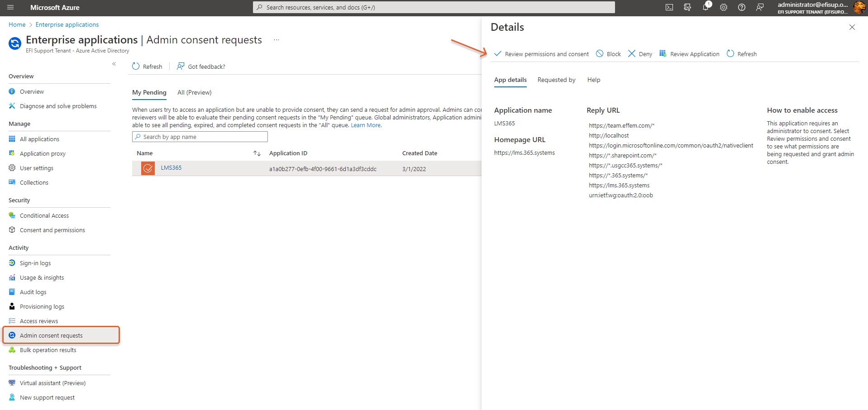Open the portal settings gear
Screen dimensions: 868x410
point(723,7)
